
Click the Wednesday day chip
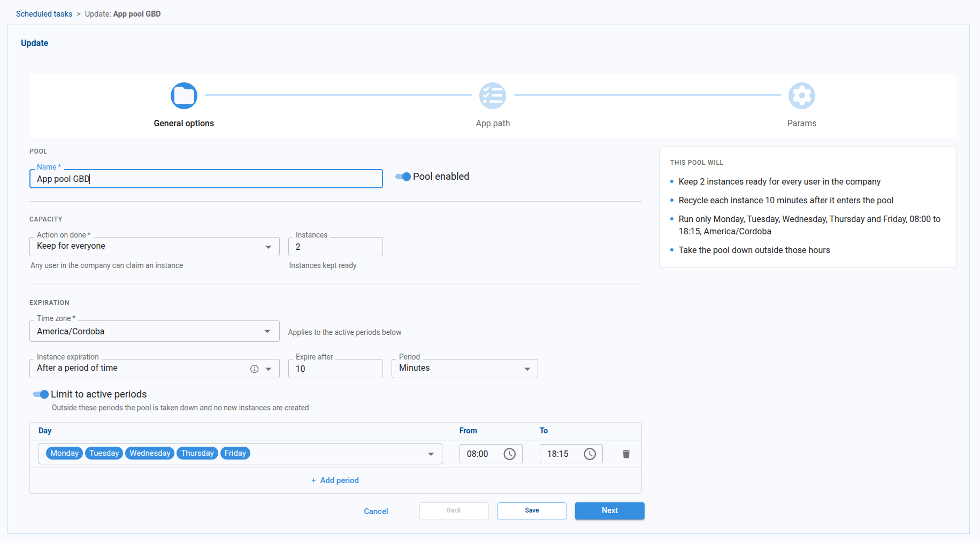click(150, 453)
